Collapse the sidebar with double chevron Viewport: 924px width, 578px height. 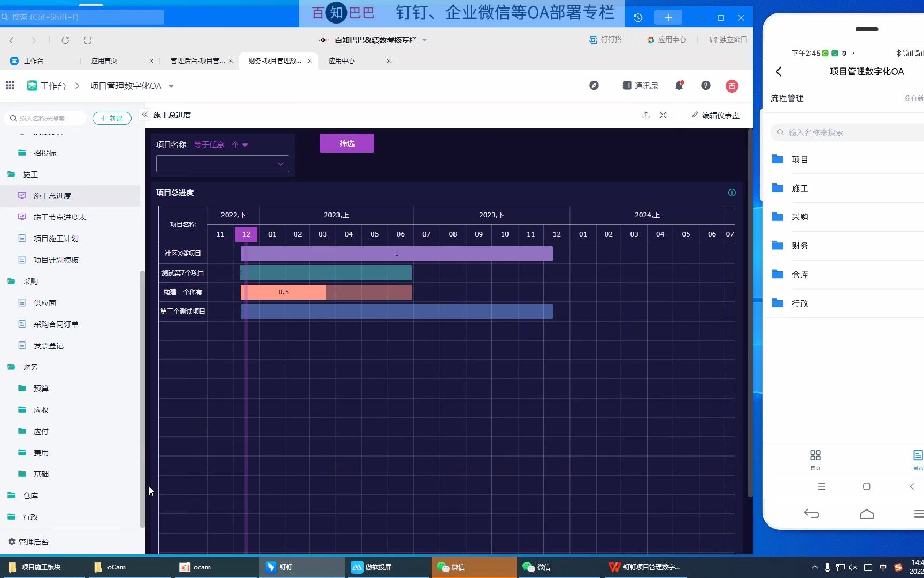(145, 115)
